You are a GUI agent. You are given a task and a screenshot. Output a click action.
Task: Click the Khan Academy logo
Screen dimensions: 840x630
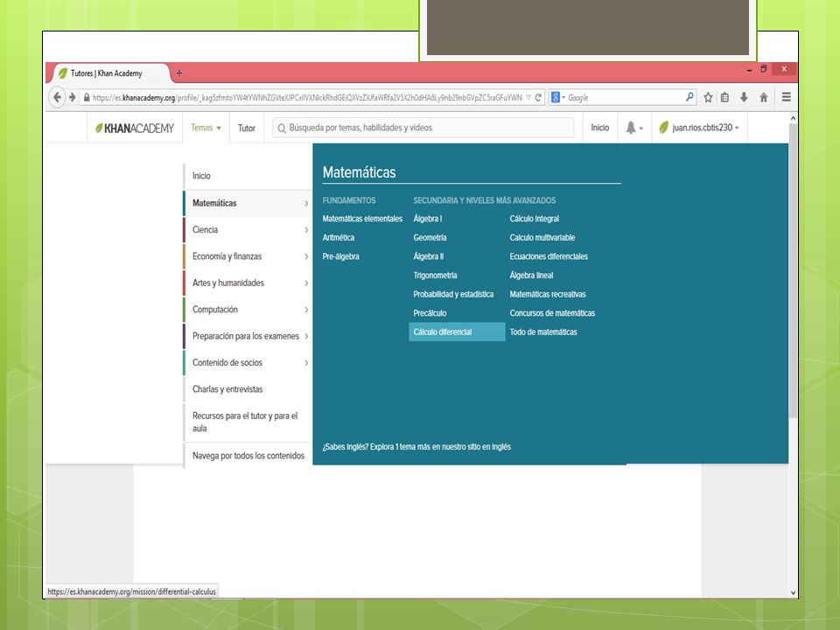135,128
